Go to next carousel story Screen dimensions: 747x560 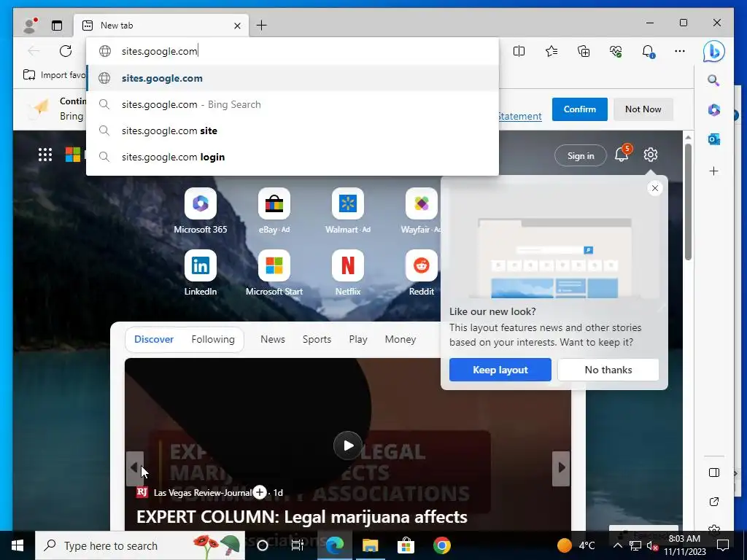tap(561, 468)
